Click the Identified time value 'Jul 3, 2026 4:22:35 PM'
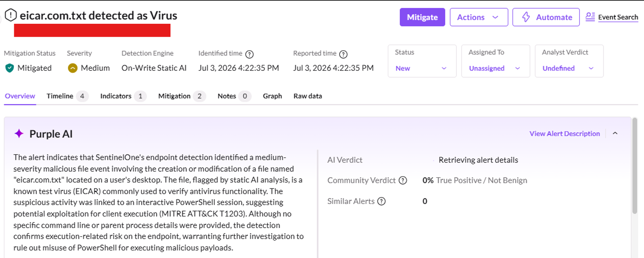 (239, 68)
